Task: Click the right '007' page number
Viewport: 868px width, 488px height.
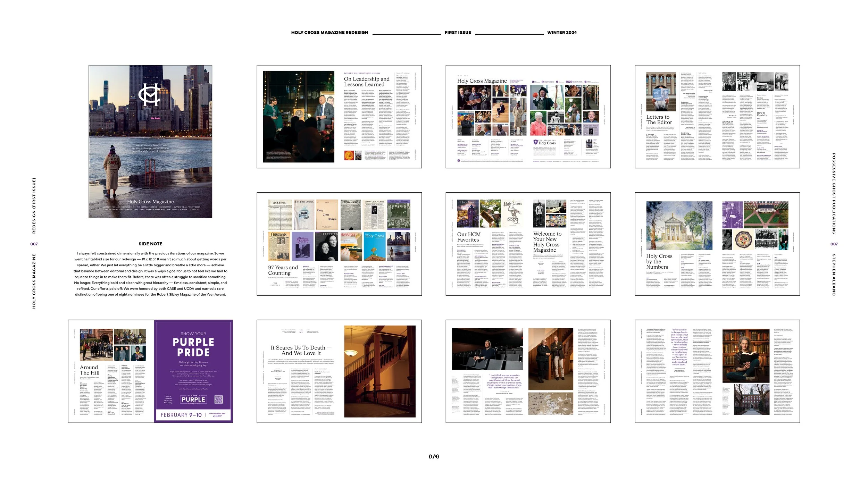Action: tap(834, 244)
